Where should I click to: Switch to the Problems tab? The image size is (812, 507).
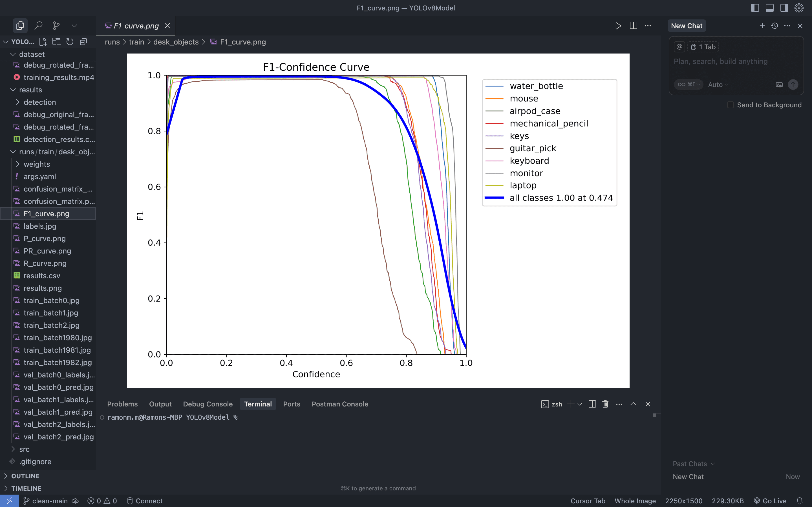pyautogui.click(x=122, y=404)
